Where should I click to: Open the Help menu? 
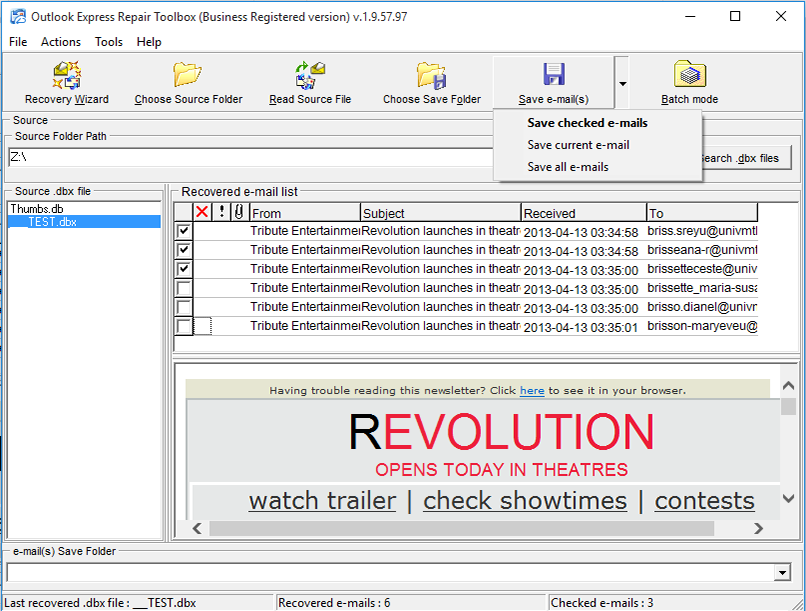pyautogui.click(x=149, y=42)
